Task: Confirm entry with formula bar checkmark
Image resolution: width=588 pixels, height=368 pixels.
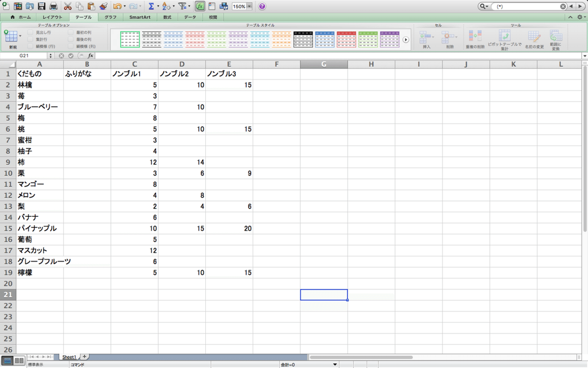Action: pos(71,56)
